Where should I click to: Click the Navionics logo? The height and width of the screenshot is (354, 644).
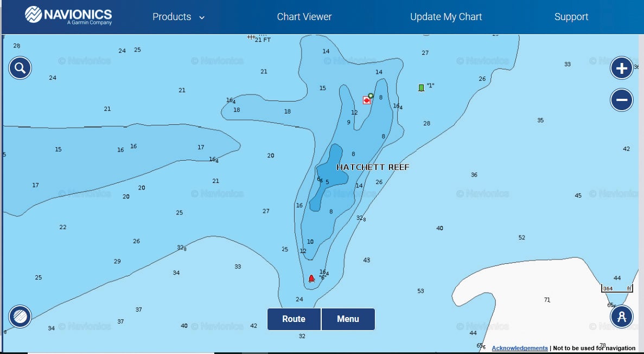click(x=68, y=16)
